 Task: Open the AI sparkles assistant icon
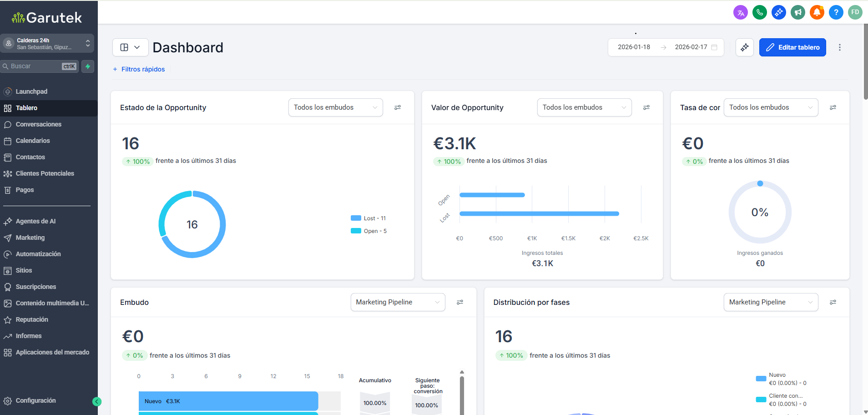click(779, 12)
